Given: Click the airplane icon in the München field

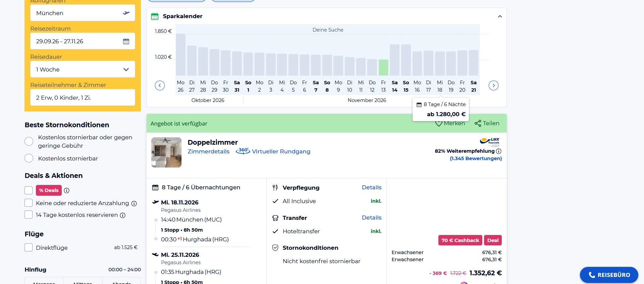Looking at the screenshot, I should (126, 13).
